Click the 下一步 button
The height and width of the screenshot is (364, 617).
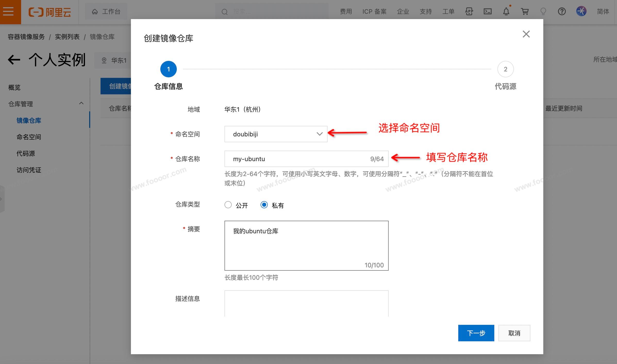476,333
